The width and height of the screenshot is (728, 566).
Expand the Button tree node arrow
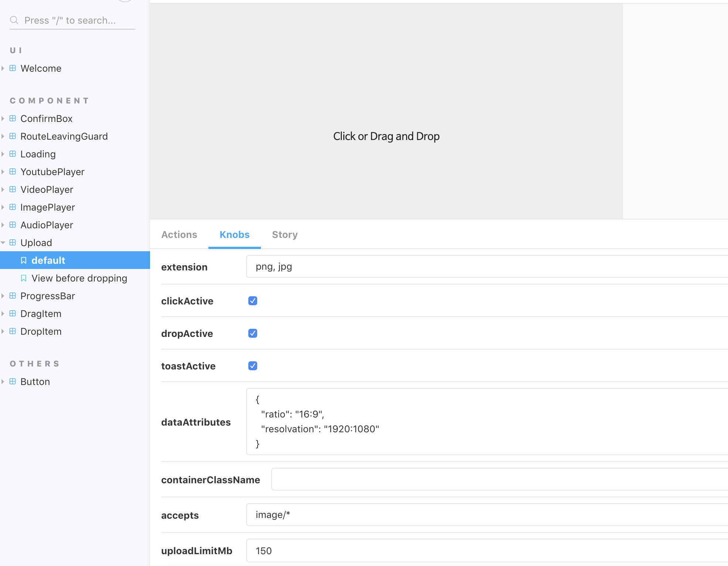tap(3, 382)
